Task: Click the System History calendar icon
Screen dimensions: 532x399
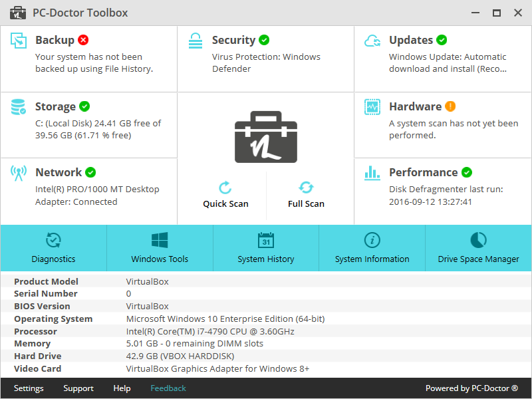Action: (x=266, y=240)
